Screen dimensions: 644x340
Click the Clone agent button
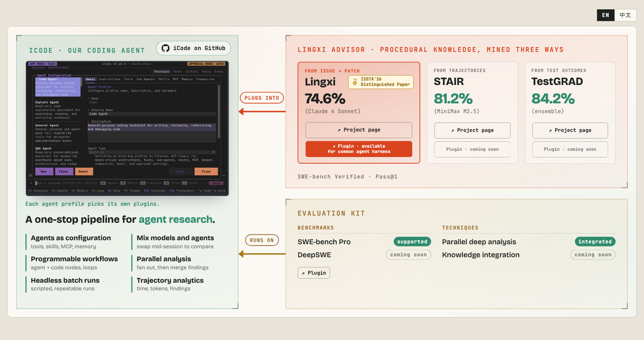[x=64, y=171]
